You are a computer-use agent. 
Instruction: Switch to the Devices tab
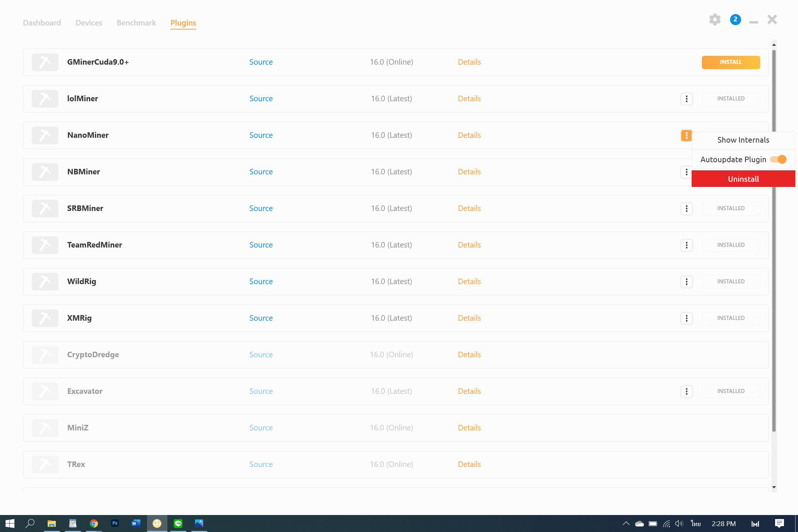(89, 23)
